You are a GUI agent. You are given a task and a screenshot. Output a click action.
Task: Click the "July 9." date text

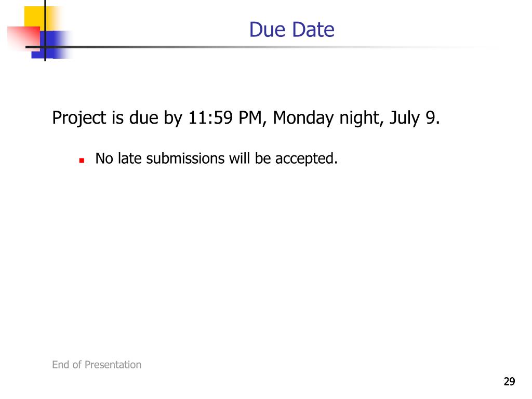415,118
